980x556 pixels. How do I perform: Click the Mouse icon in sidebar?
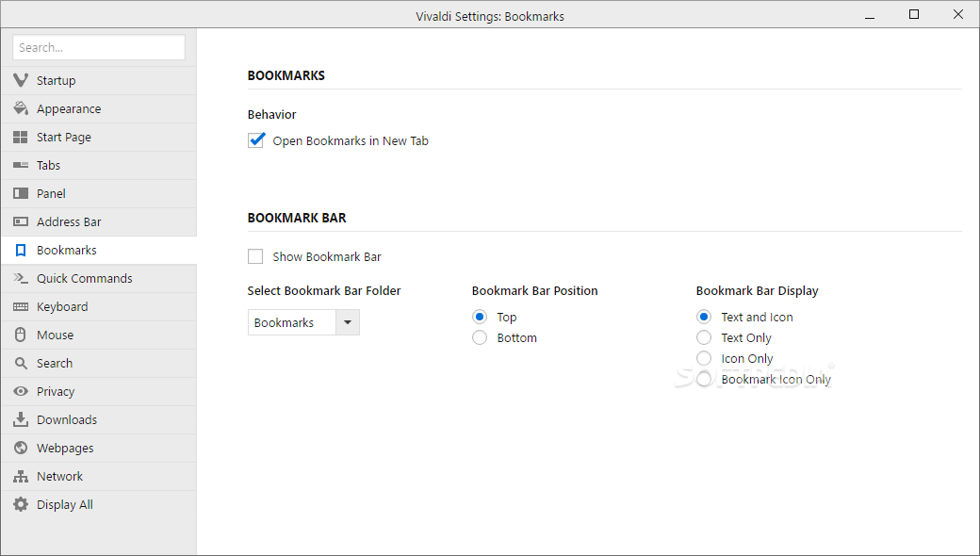21,335
